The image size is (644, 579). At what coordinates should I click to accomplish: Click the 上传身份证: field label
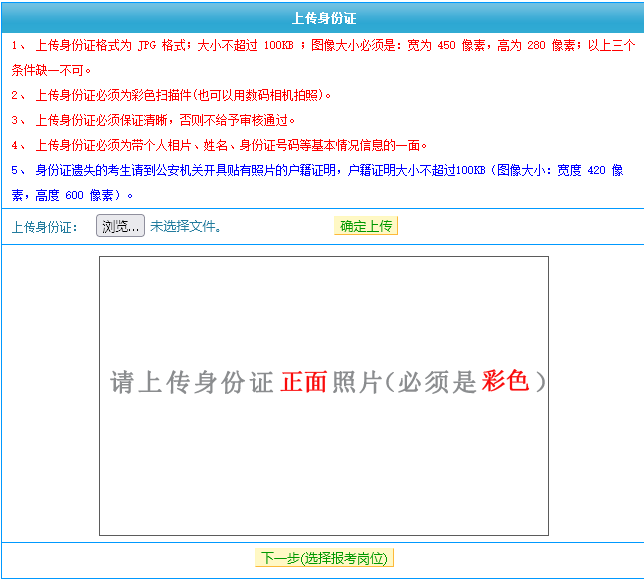44,227
